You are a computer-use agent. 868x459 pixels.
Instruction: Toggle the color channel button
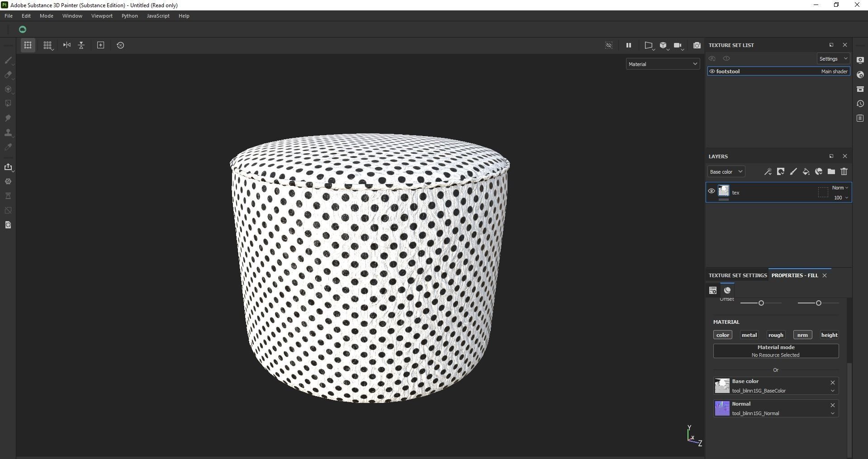coord(723,335)
